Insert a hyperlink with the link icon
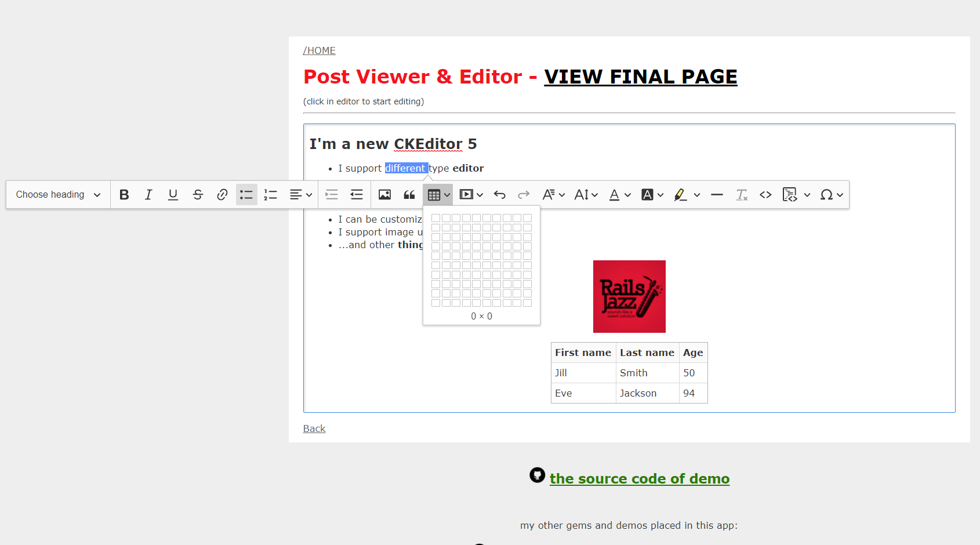 pyautogui.click(x=222, y=195)
